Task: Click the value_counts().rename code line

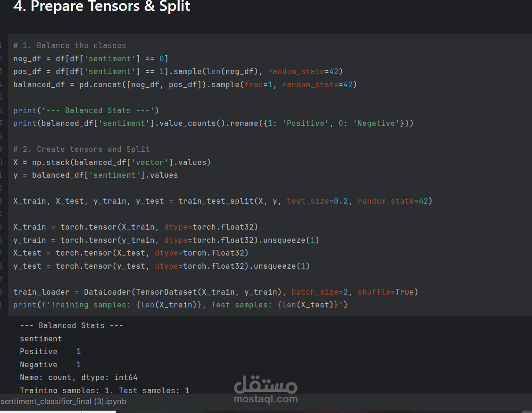Action: tap(213, 124)
